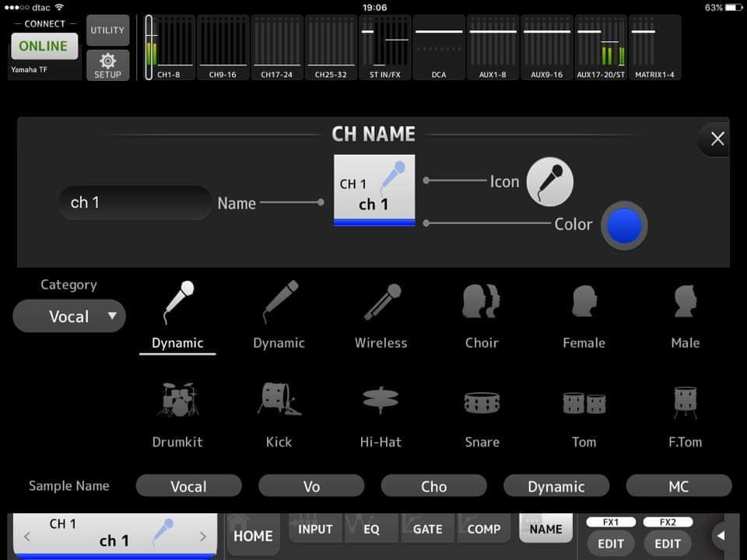The image size is (747, 560).
Task: Switch to DCA bank
Action: coord(439,47)
